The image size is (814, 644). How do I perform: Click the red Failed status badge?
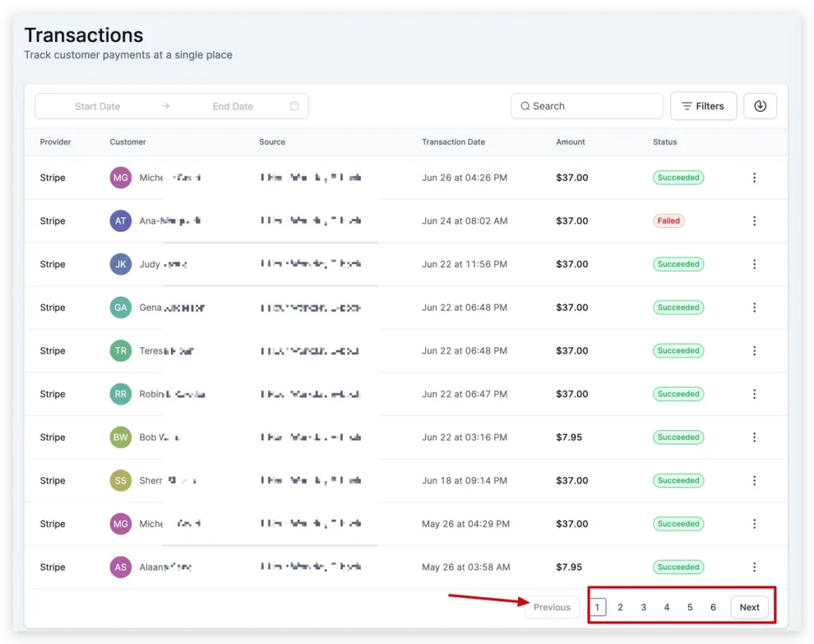(x=668, y=221)
